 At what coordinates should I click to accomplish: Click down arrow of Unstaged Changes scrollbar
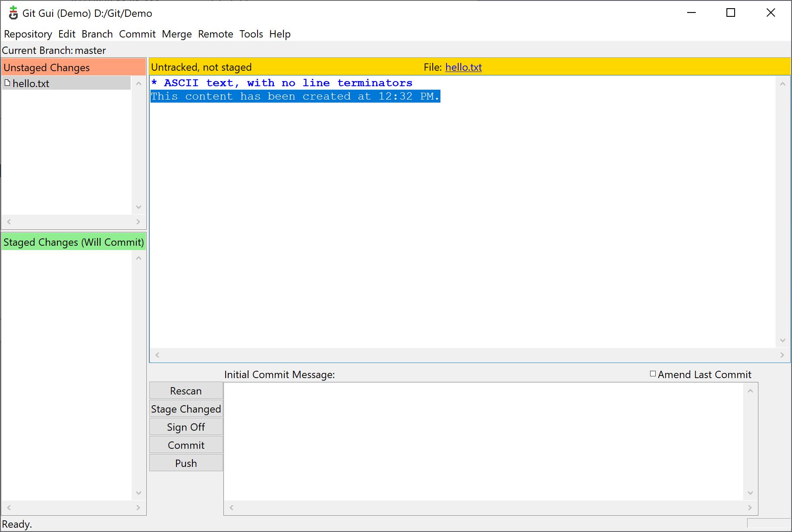pos(138,207)
